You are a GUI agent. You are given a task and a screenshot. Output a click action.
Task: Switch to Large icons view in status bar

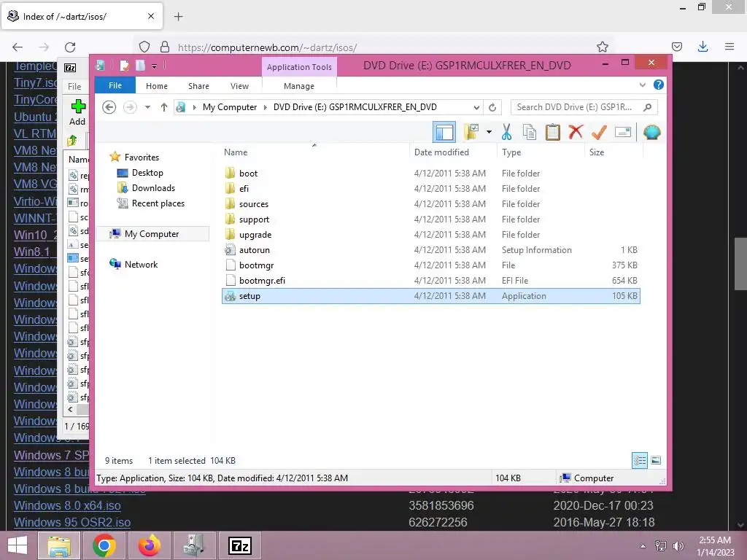(656, 460)
